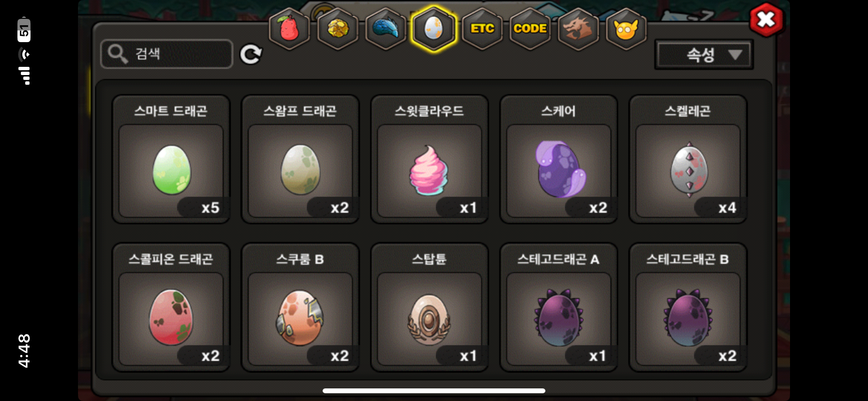This screenshot has height=401, width=868.
Task: Open the CODE tab
Action: pos(530,29)
